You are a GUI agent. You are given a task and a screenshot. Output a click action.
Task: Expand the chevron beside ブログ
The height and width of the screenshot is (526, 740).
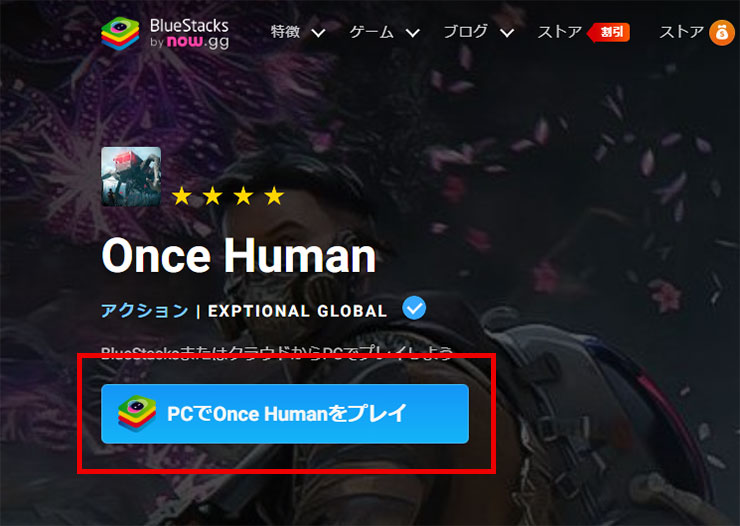click(507, 33)
